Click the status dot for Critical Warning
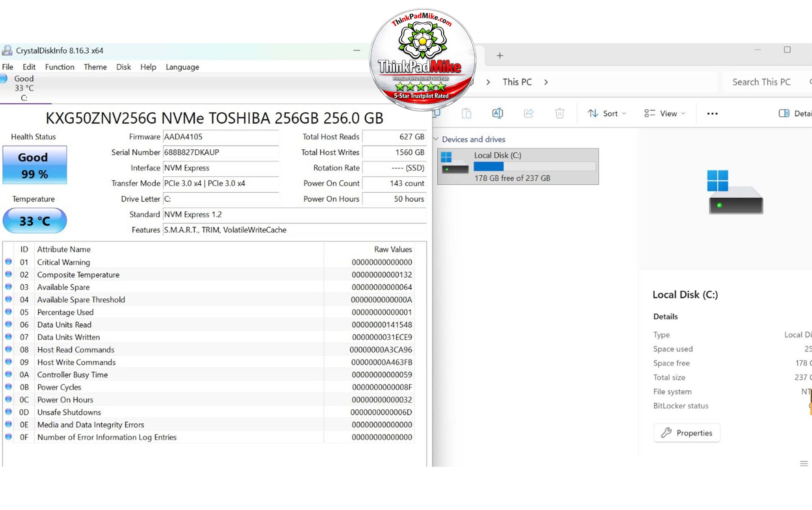Viewport: 812px width, 510px height. point(8,262)
